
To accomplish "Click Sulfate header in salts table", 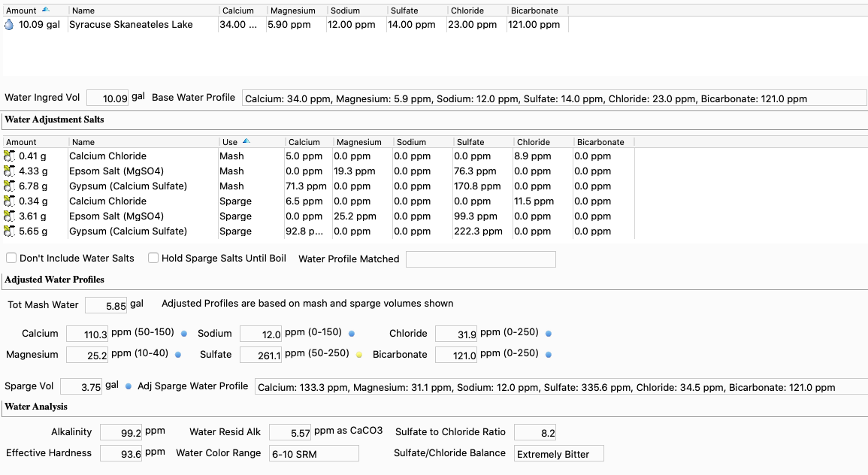I will (x=483, y=142).
